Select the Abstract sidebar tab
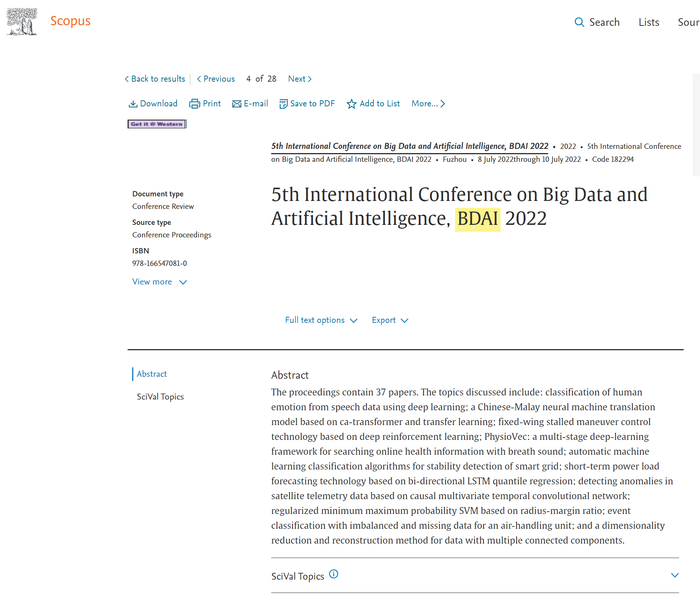Screen dimensions: 700x596 pos(152,374)
